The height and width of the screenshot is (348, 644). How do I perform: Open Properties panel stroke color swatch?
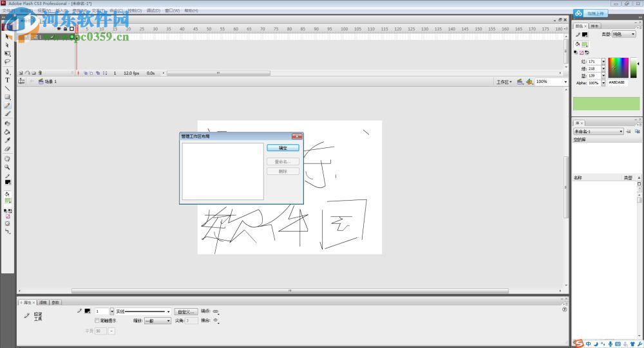[x=87, y=311]
